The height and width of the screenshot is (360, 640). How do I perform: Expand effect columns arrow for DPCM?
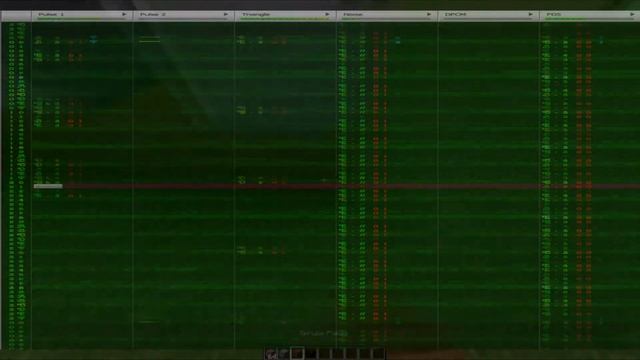pos(531,14)
